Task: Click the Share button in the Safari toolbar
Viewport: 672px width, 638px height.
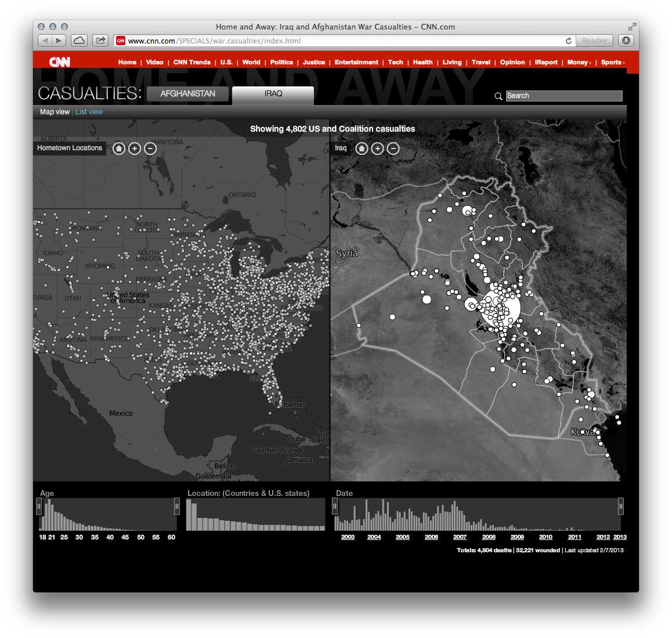Action: click(101, 41)
